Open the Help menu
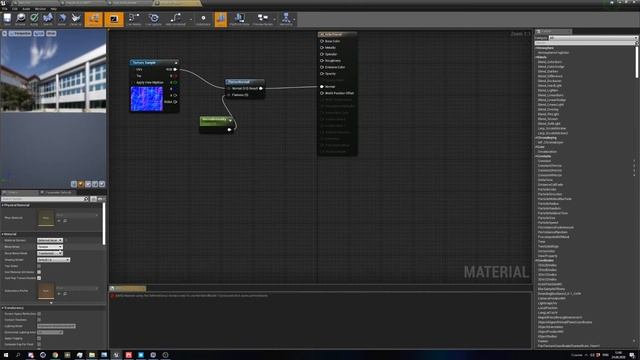This screenshot has height=360, width=640. [x=53, y=9]
